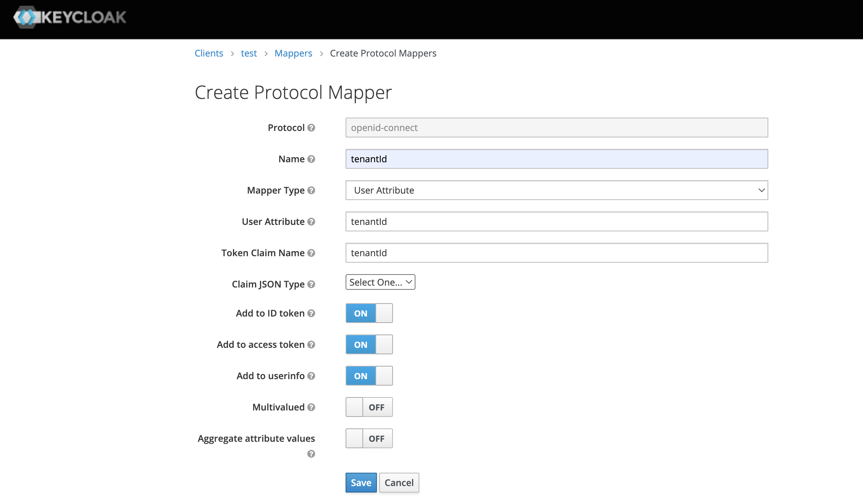Turn off Add to ID token
The height and width of the screenshot is (504, 863).
point(369,313)
